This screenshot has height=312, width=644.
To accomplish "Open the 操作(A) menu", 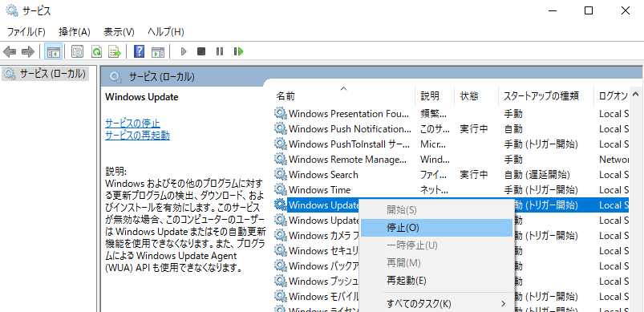I will [x=75, y=32].
